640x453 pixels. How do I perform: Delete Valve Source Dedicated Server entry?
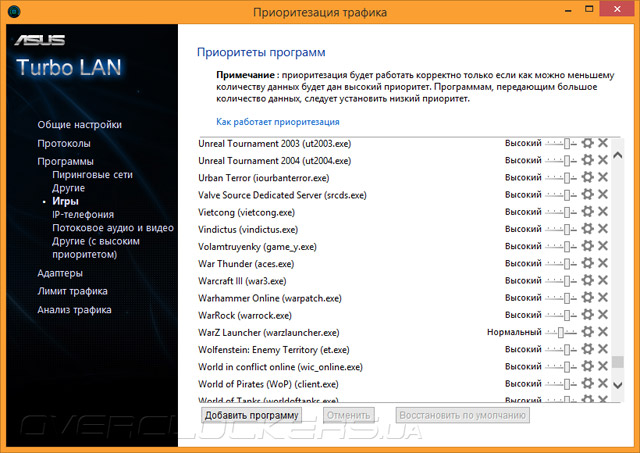[x=603, y=194]
